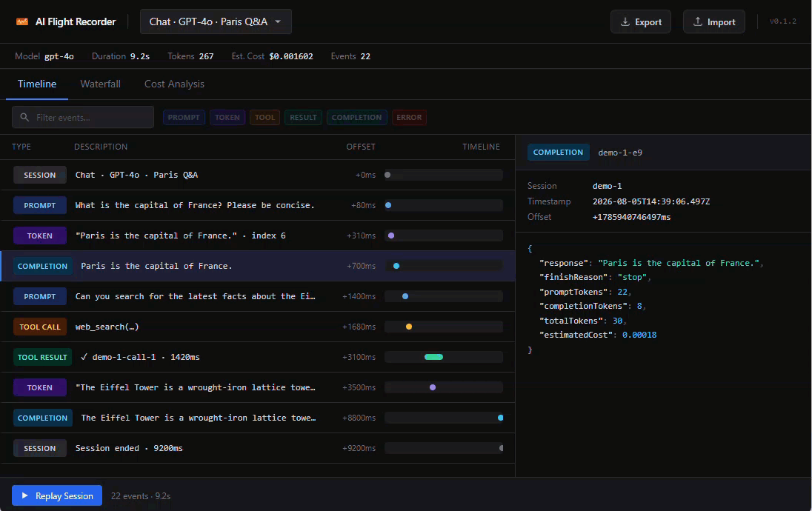Click the upload icon in Import button
Image resolution: width=812 pixels, height=511 pixels.
click(x=698, y=21)
